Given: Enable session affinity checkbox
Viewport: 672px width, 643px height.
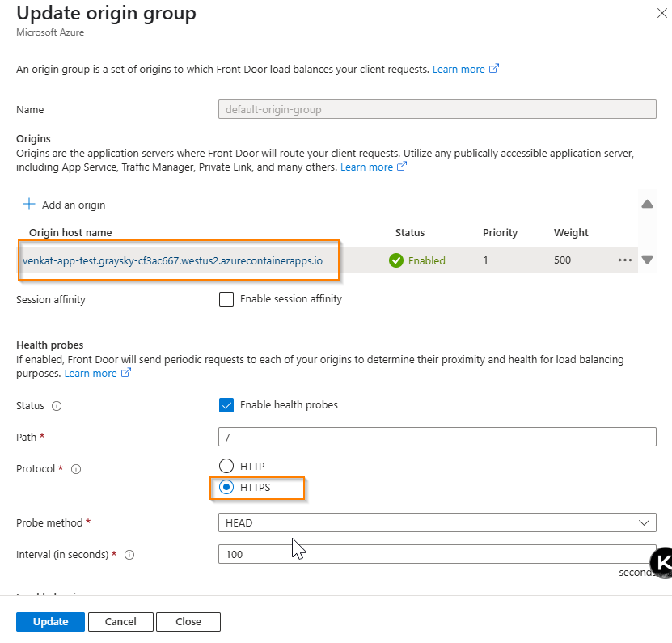Looking at the screenshot, I should pos(226,299).
